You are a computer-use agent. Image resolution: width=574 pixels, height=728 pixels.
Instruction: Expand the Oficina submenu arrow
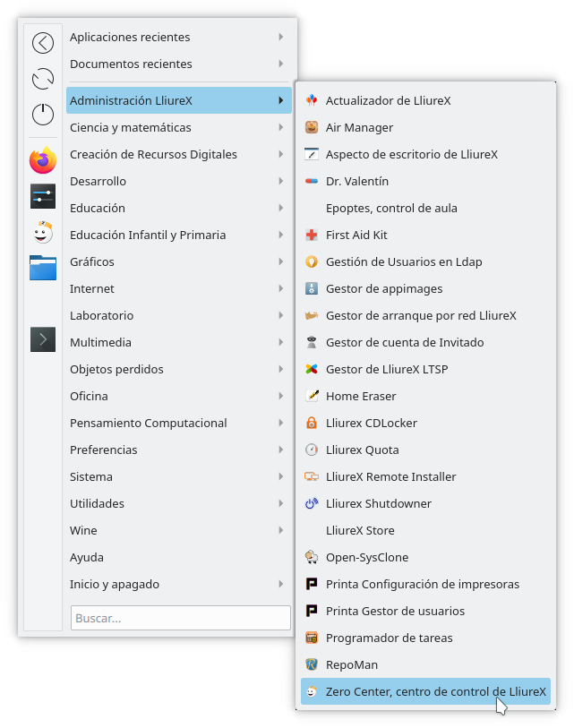click(x=281, y=396)
